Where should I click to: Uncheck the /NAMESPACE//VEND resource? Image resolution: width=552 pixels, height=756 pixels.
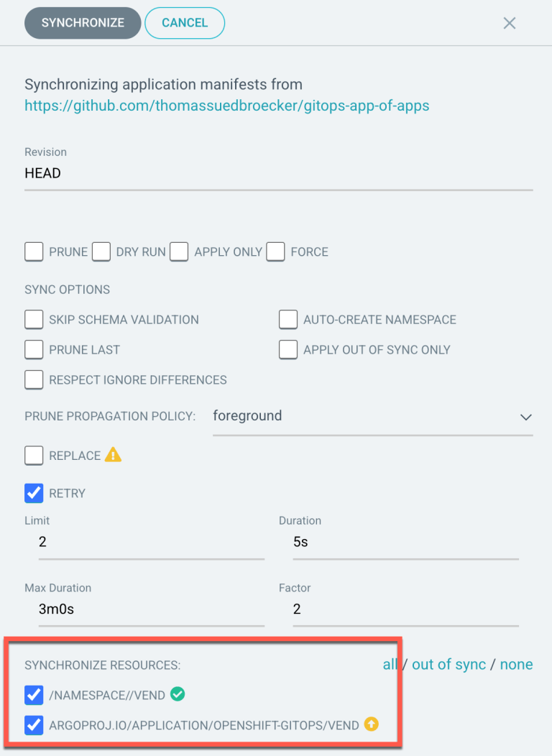click(33, 694)
